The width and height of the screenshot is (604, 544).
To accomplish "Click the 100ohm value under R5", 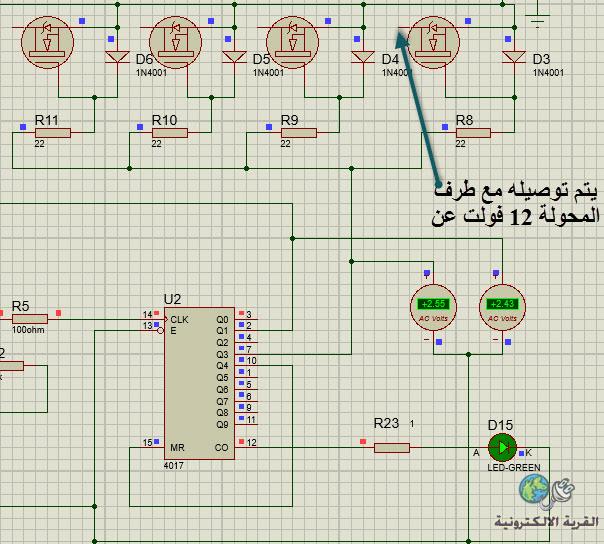I will point(28,330).
